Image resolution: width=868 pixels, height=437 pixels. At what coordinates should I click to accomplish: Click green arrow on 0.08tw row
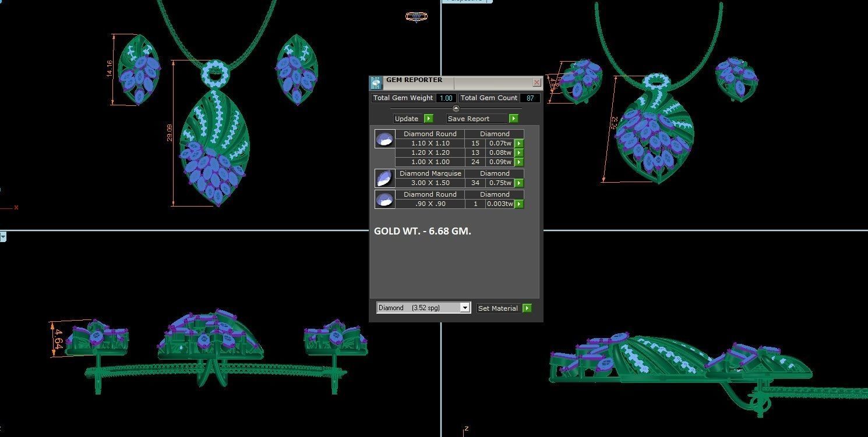[519, 152]
